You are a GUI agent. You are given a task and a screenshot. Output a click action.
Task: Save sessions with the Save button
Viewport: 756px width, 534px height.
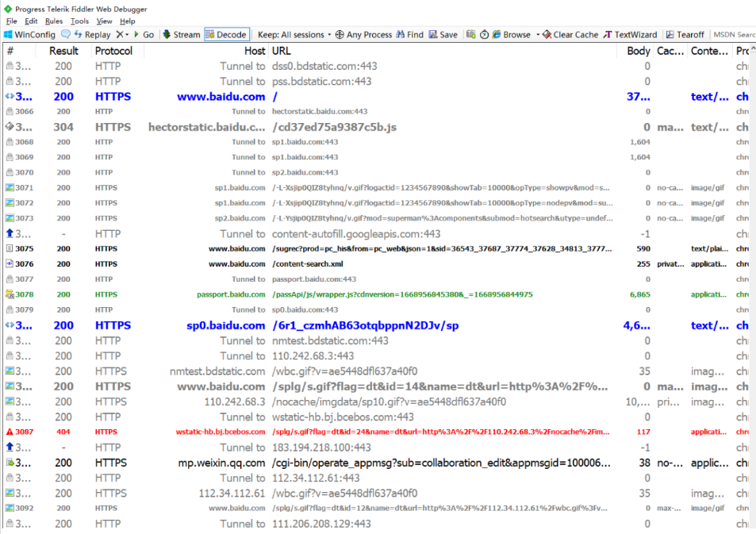click(443, 35)
